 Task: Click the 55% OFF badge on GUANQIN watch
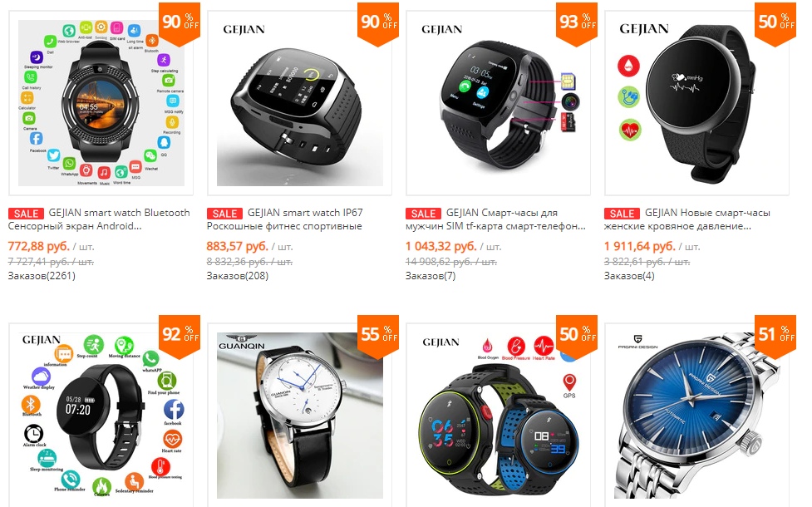(378, 336)
